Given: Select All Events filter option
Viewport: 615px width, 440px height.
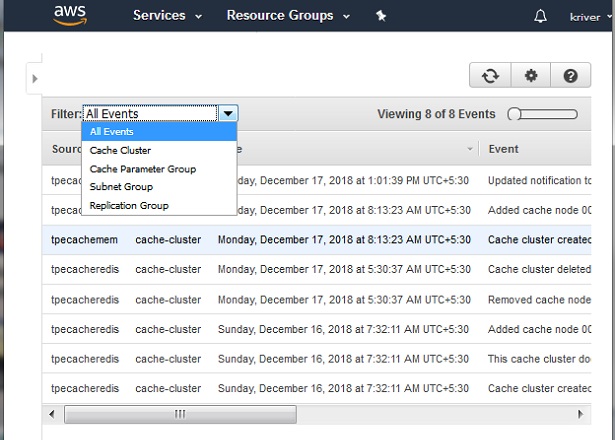Looking at the screenshot, I should (111, 131).
